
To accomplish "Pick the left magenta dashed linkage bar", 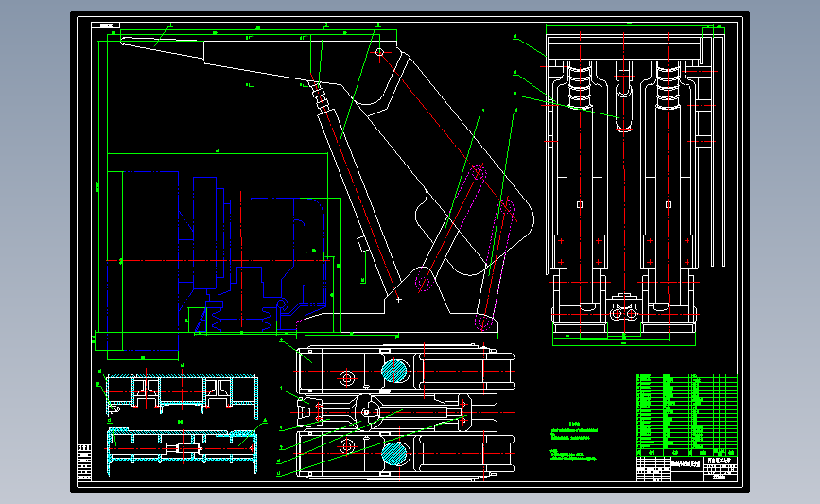I will 451,229.
